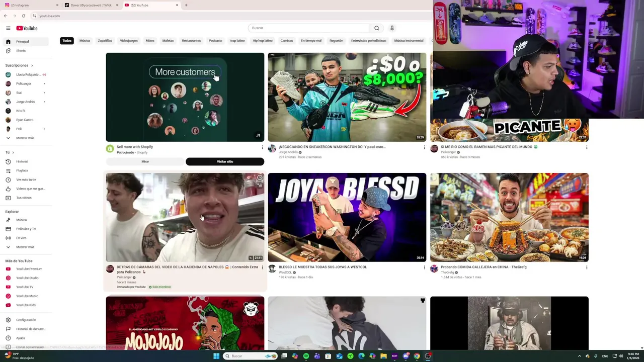This screenshot has height=362, width=644.
Task: Open the Tú section chevron
Action: click(x=13, y=152)
